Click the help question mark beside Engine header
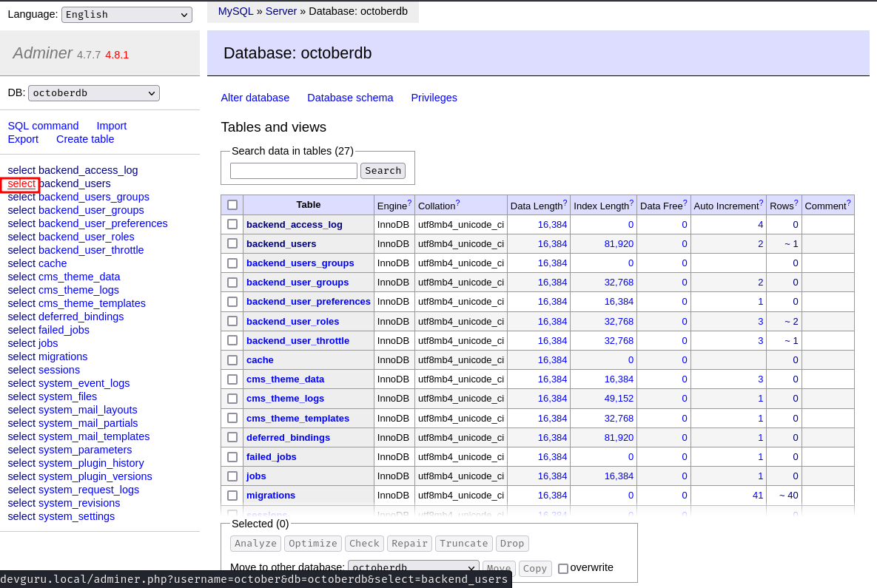The width and height of the screenshot is (877, 588). coord(409,203)
